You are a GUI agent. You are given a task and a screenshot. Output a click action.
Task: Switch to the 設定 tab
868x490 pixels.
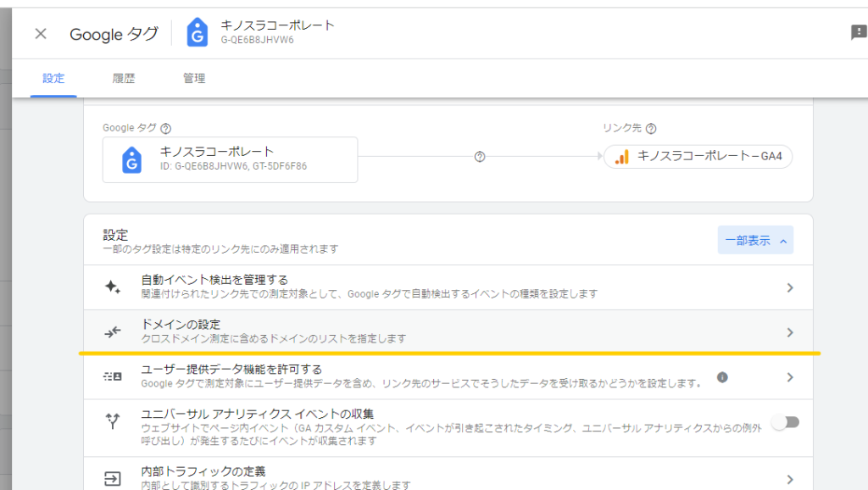53,79
